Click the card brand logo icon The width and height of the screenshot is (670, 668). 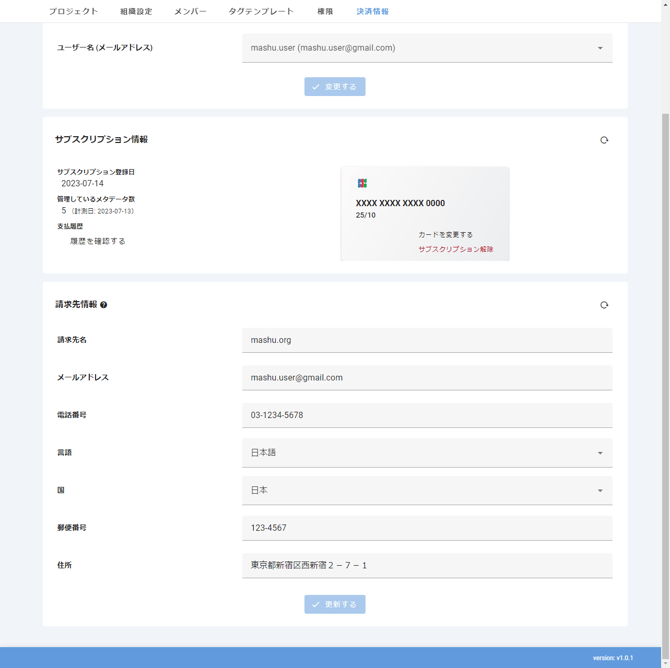362,183
